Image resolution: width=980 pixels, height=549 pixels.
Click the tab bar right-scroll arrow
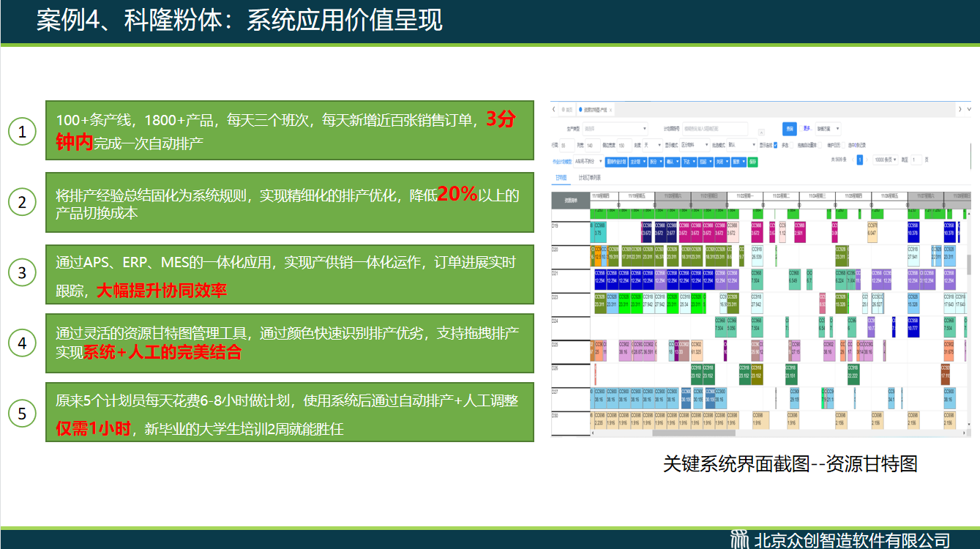point(960,109)
